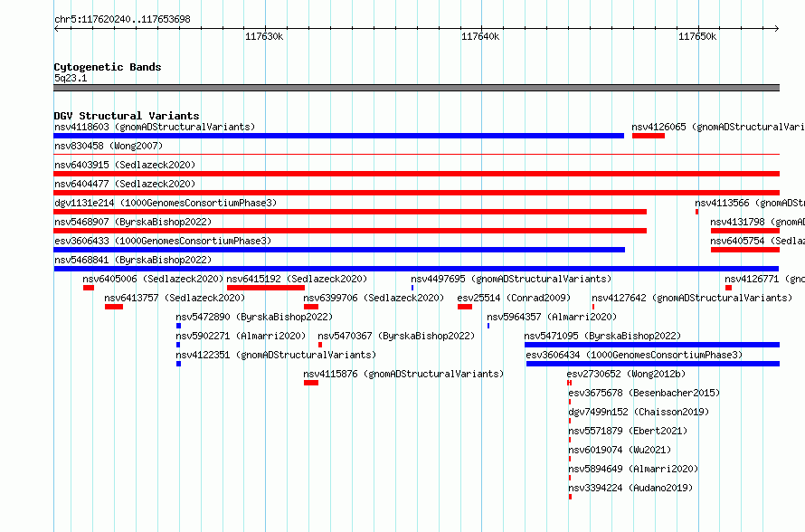Click the red bar under nsv4115876
This screenshot has height=532, width=805.
click(x=310, y=383)
